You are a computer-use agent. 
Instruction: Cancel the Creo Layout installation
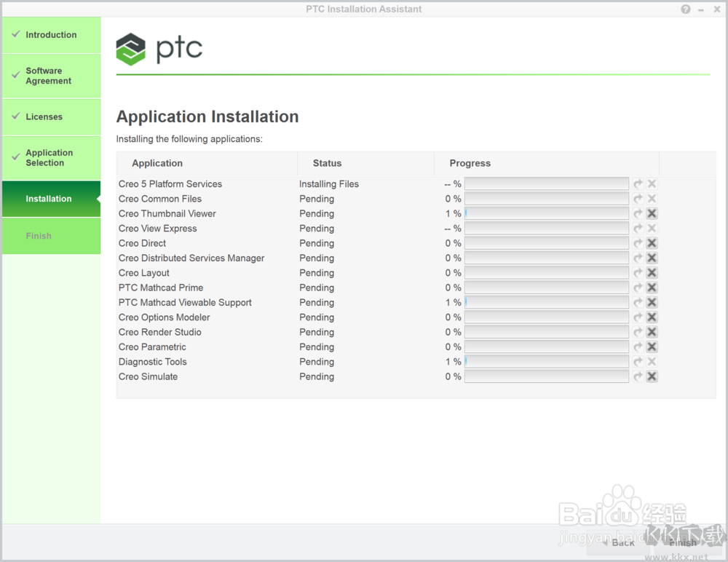(x=652, y=273)
